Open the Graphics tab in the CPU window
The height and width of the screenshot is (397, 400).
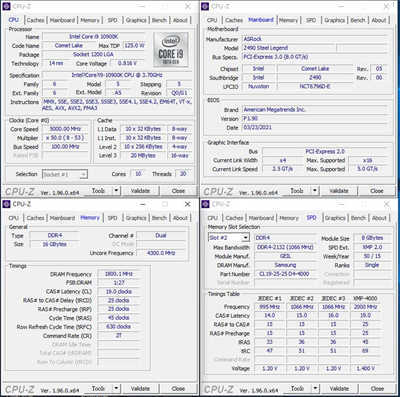[x=136, y=20]
